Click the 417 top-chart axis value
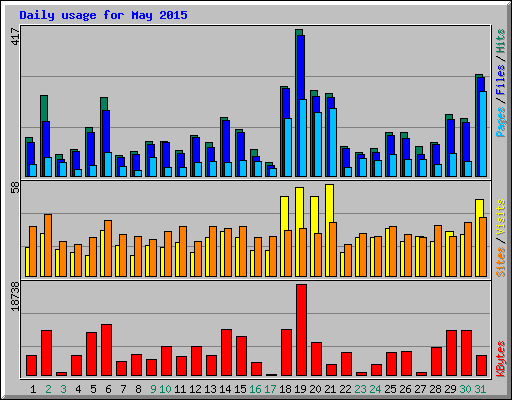The width and height of the screenshot is (512, 400). click(15, 36)
